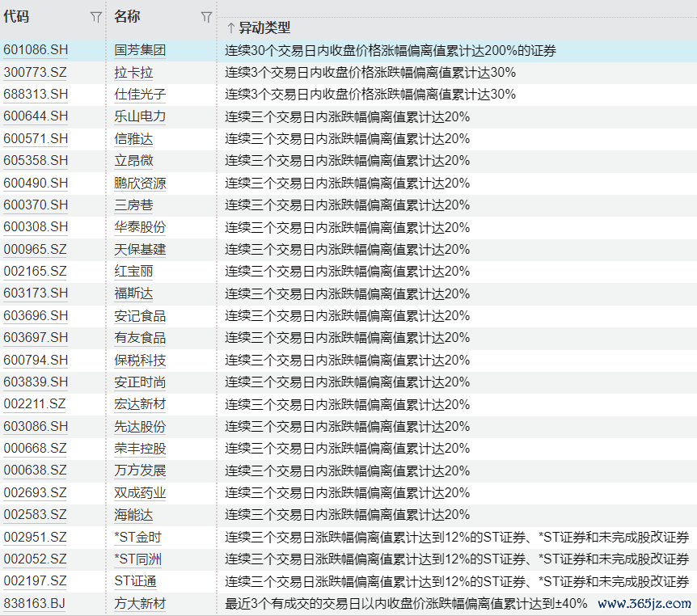Open stock code 605358.SH
697x616 pixels.
36,161
